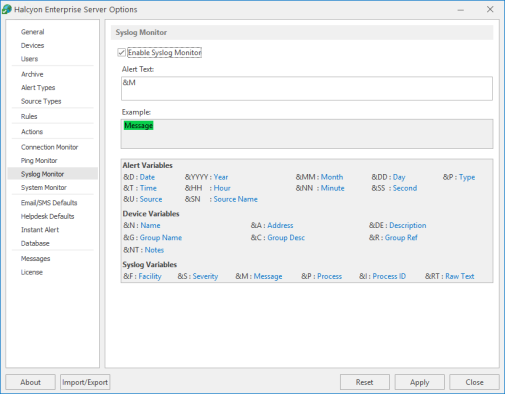Insert the &D Date variable
The width and height of the screenshot is (505, 394).
pos(147,177)
